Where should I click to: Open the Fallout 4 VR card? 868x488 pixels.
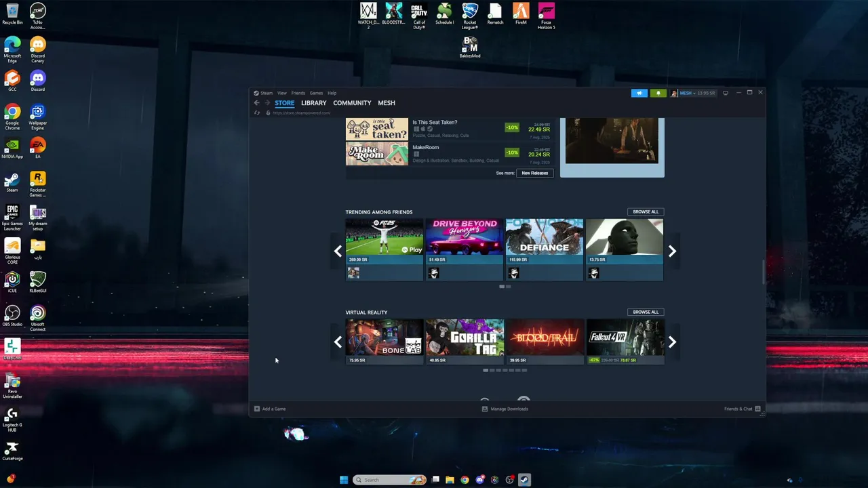point(625,342)
